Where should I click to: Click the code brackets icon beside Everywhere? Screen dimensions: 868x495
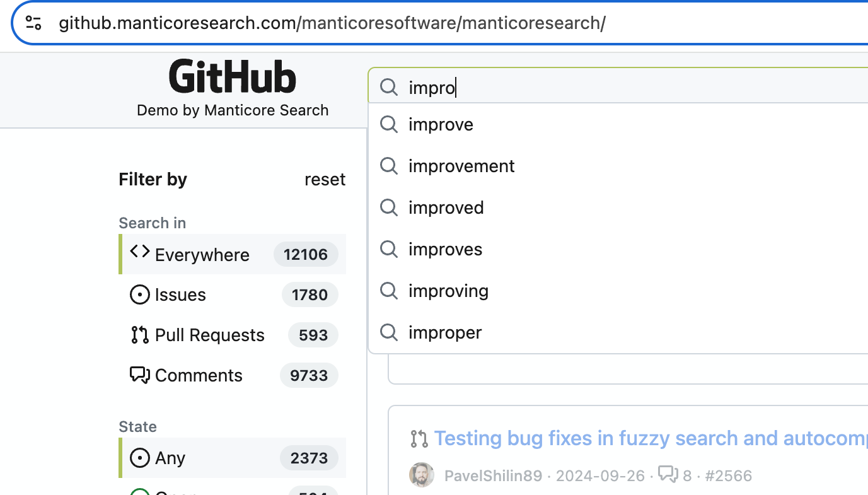[139, 251]
